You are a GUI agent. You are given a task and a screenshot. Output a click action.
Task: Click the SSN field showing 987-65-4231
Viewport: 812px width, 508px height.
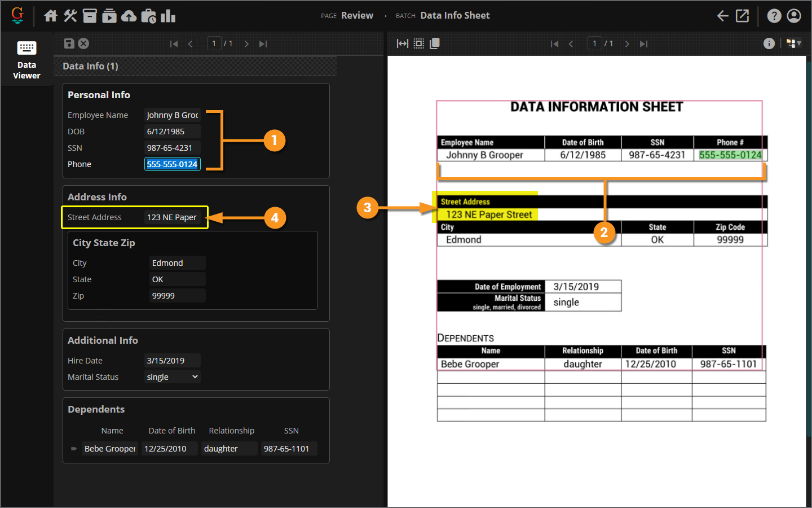click(173, 148)
